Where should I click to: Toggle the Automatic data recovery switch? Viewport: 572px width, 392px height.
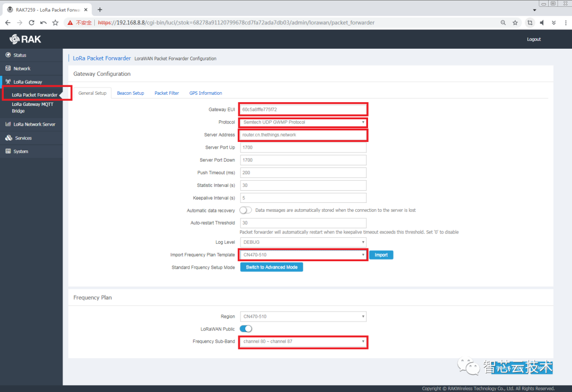246,210
